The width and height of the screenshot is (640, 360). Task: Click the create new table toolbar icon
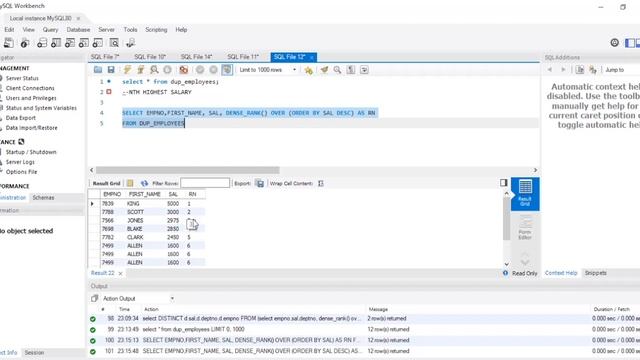(56, 43)
